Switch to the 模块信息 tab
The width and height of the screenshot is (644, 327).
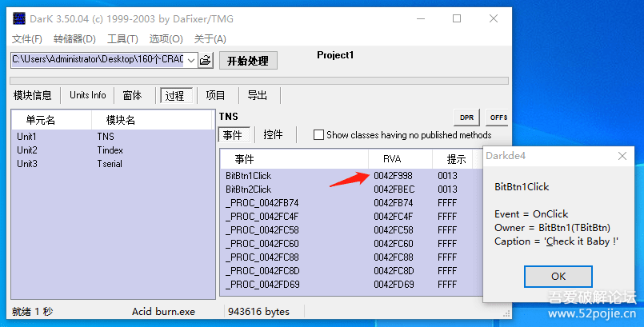33,95
